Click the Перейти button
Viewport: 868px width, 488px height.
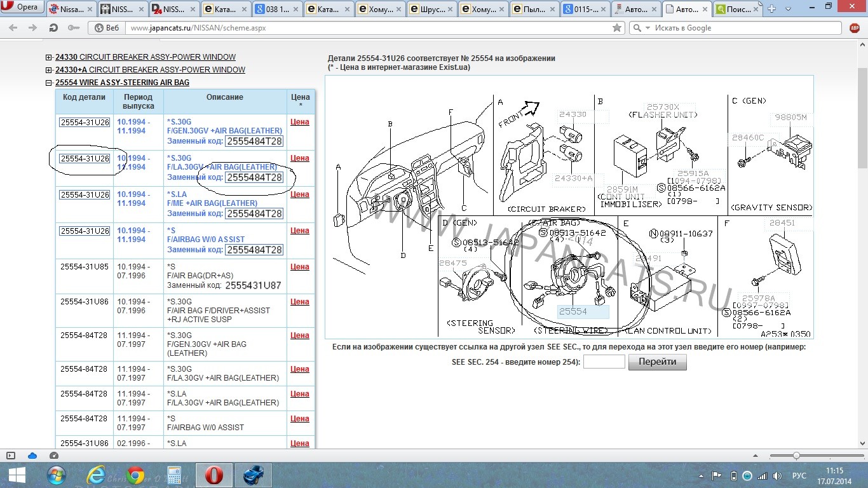point(657,362)
